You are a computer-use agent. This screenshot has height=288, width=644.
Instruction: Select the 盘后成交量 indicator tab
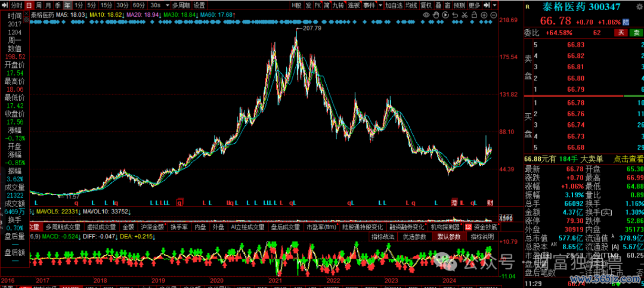[286, 227]
